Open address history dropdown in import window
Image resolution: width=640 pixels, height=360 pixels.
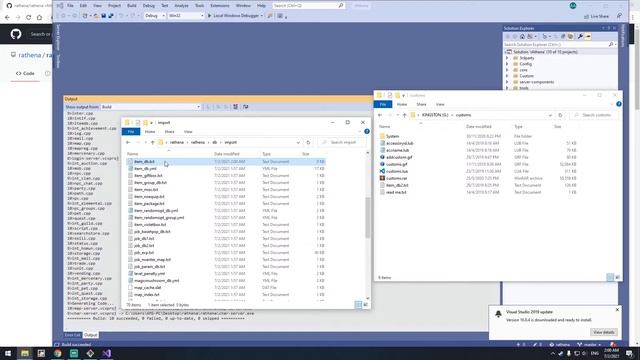pyautogui.click(x=298, y=142)
